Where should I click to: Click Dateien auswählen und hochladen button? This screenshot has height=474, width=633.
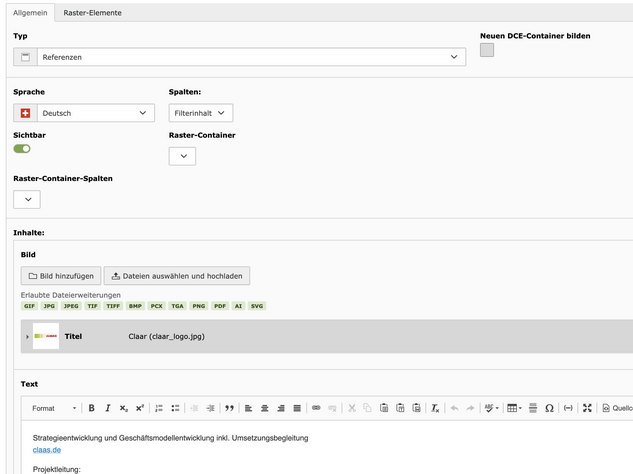pyautogui.click(x=177, y=276)
